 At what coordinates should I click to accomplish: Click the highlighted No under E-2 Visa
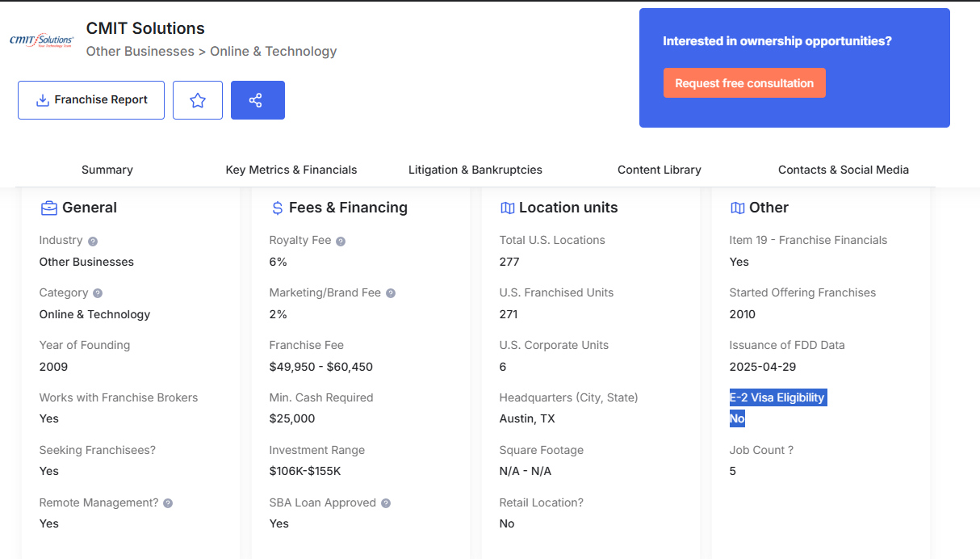[737, 418]
